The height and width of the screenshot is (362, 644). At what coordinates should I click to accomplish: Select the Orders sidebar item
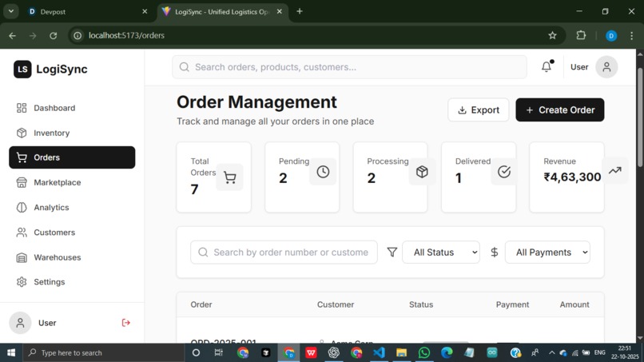pyautogui.click(x=72, y=157)
